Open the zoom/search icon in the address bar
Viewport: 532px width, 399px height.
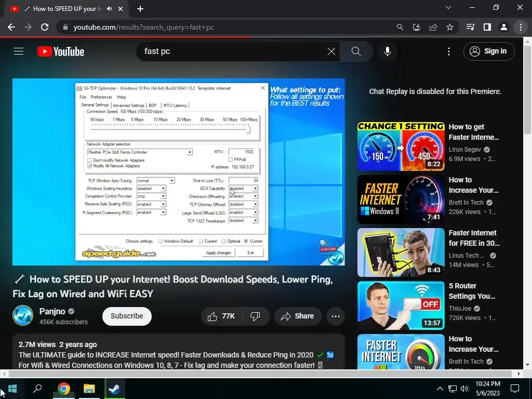(x=400, y=27)
